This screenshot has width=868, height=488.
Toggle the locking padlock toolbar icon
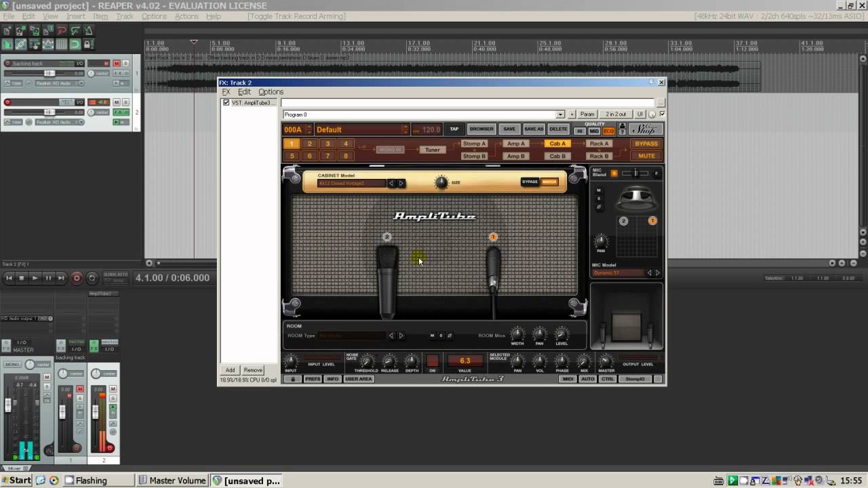[x=89, y=45]
